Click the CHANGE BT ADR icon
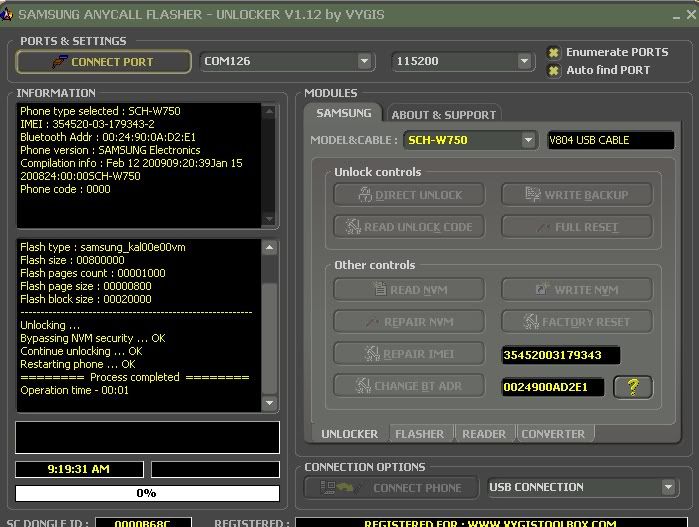This screenshot has width=699, height=527. (363, 385)
